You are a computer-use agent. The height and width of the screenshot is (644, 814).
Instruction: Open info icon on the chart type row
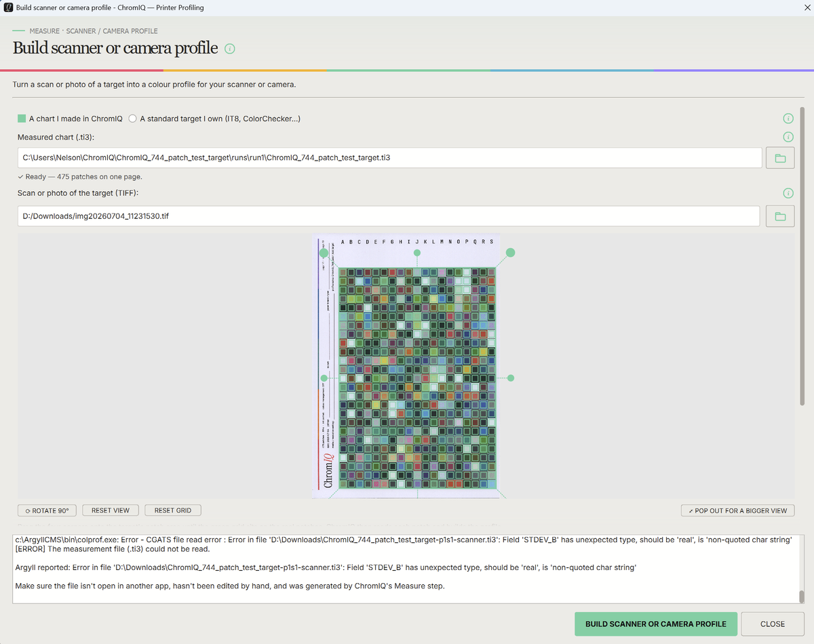point(788,119)
